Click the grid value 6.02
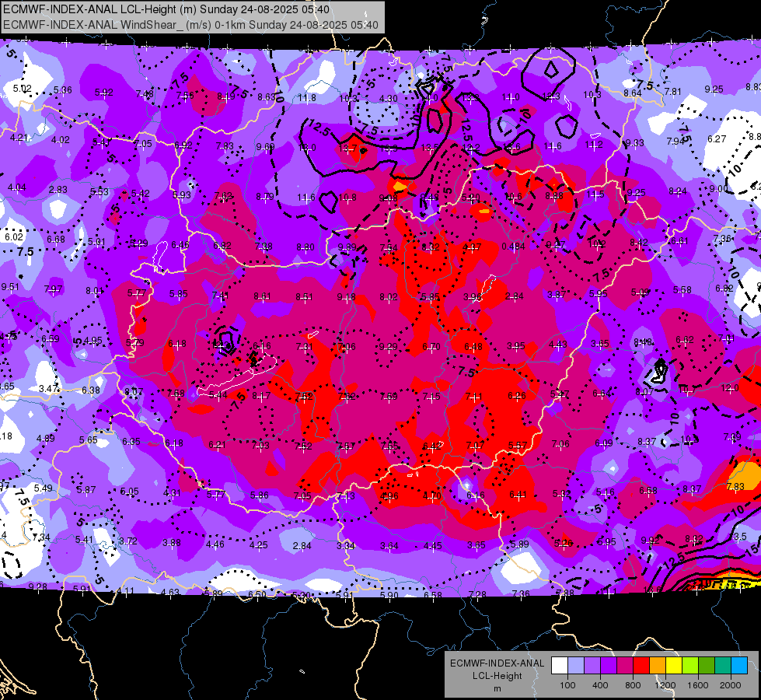Image resolution: width=761 pixels, height=700 pixels. [x=14, y=236]
